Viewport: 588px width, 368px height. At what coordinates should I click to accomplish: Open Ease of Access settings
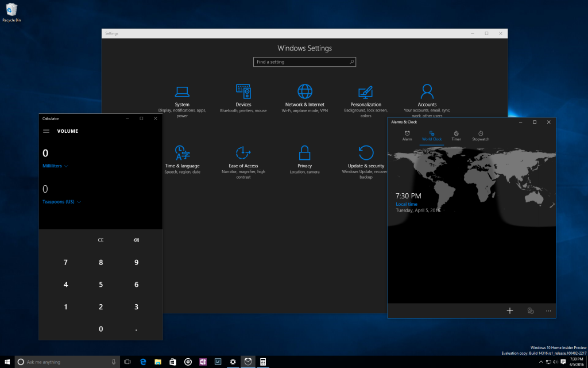click(x=243, y=159)
